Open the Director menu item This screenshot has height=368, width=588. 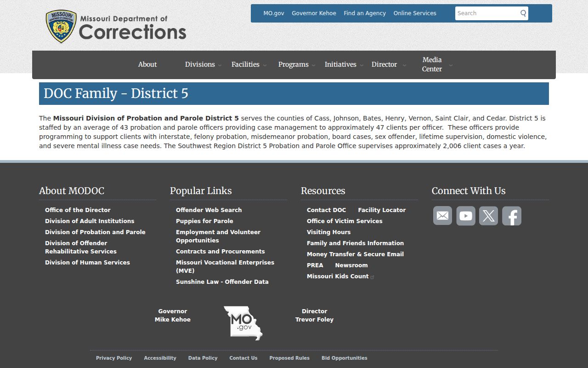pos(384,64)
